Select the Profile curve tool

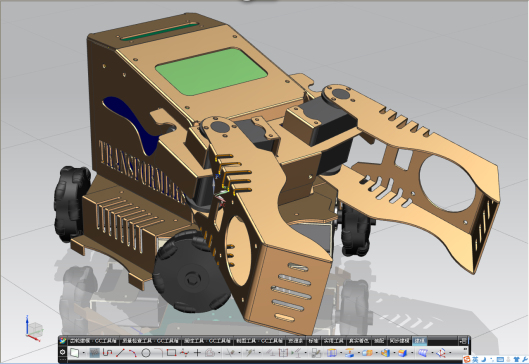pyautogui.click(x=107, y=352)
